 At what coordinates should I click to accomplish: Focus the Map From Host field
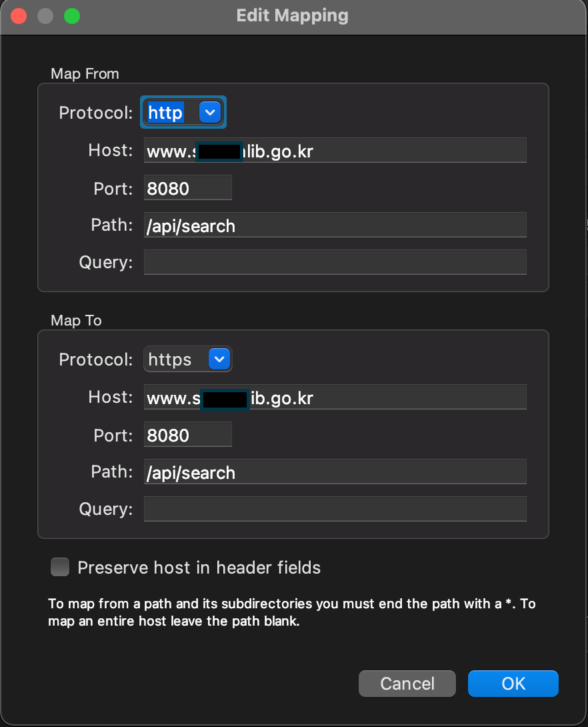click(335, 150)
